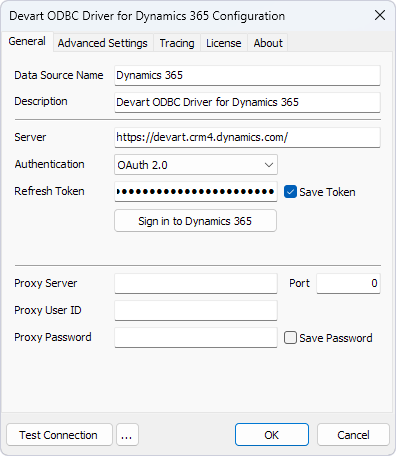Open the Tracing tab

[177, 43]
